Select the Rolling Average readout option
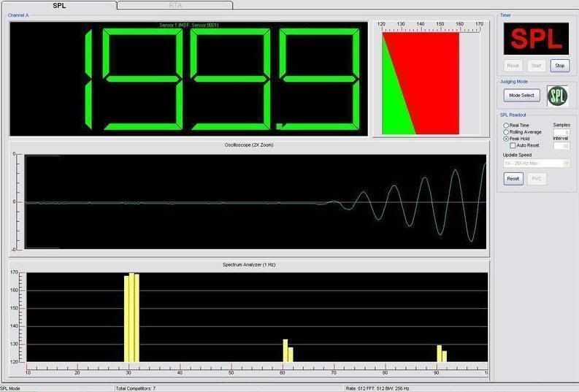579x392 pixels. (x=506, y=132)
